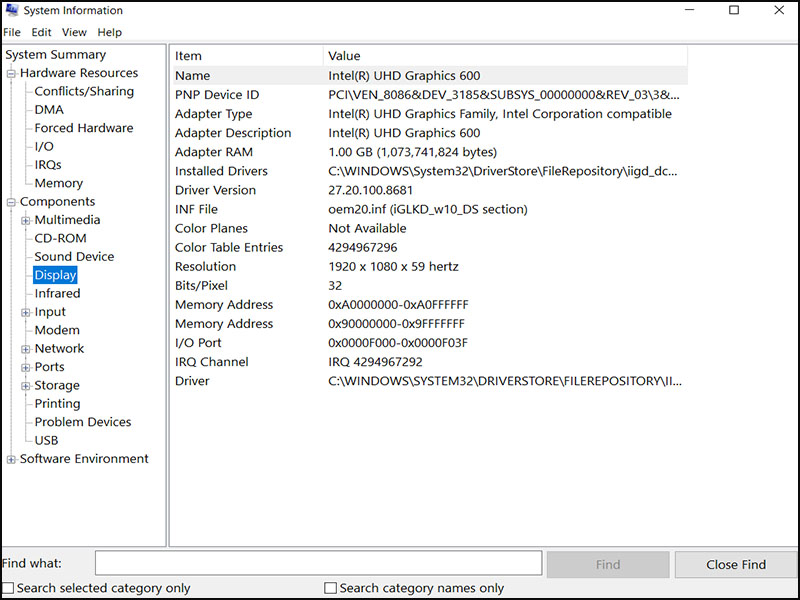
Task: Expand the Software Environment tree node
Action: click(x=11, y=459)
